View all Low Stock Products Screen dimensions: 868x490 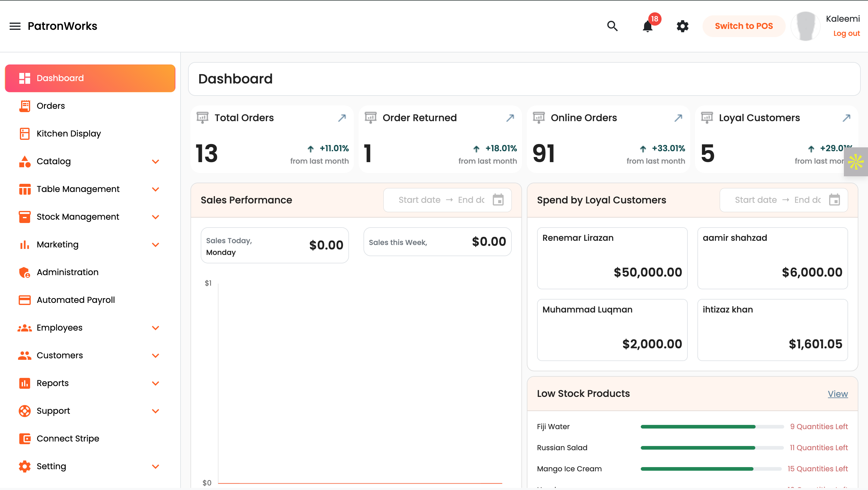click(837, 394)
